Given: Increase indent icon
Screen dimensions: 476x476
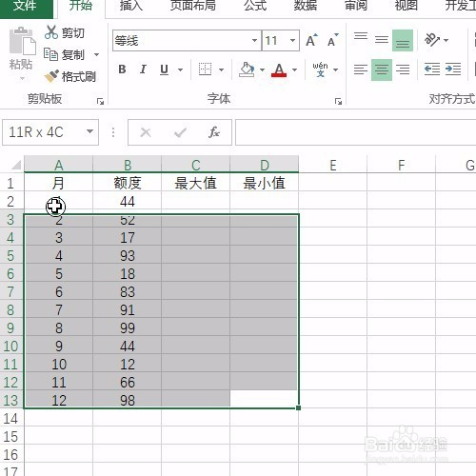Looking at the screenshot, I should (453, 69).
